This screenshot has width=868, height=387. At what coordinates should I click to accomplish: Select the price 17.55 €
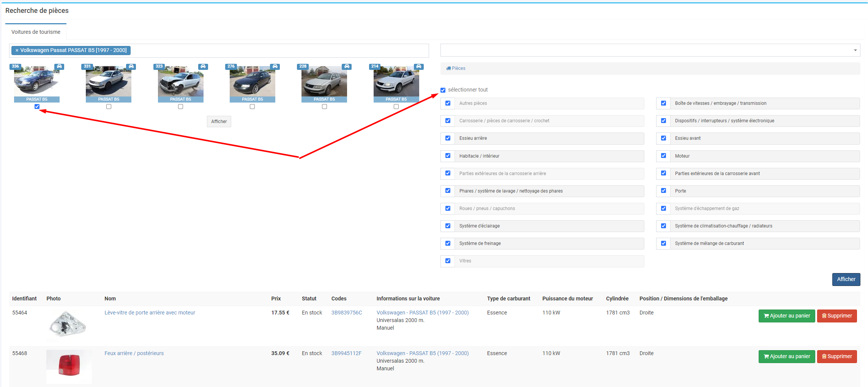pyautogui.click(x=280, y=313)
